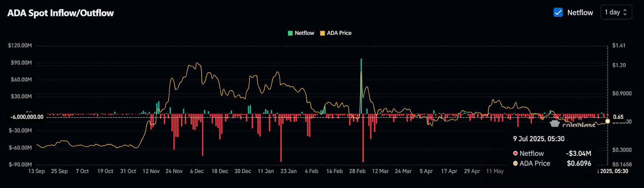Viewport: 644px width, 188px height.
Task: Select the 11 May date label
Action: point(495,171)
